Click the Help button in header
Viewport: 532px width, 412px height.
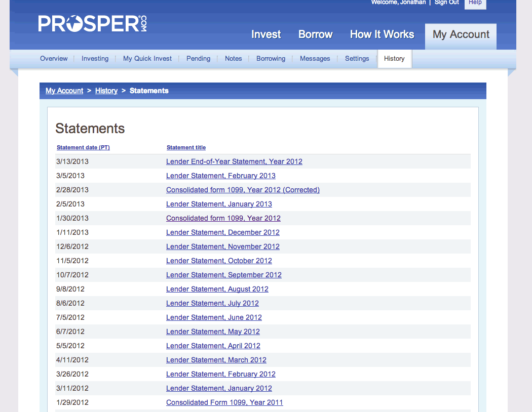[475, 3]
